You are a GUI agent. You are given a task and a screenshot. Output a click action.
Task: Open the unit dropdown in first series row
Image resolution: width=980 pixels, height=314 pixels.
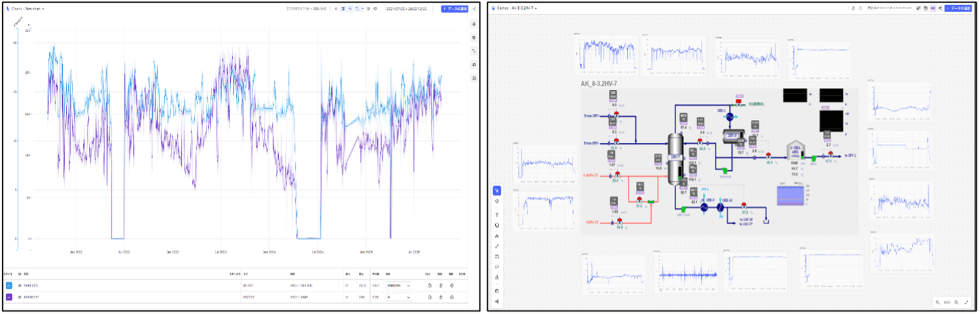click(399, 285)
